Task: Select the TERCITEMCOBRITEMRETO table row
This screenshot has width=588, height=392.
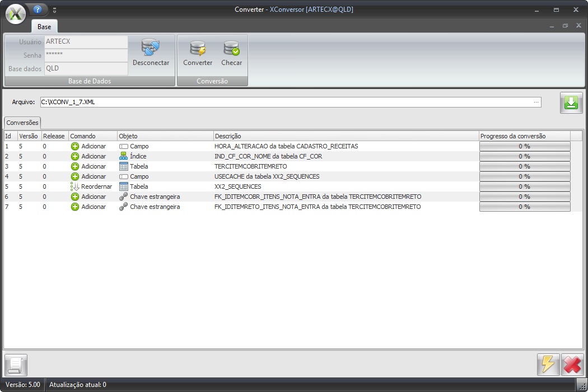Action: click(250, 166)
